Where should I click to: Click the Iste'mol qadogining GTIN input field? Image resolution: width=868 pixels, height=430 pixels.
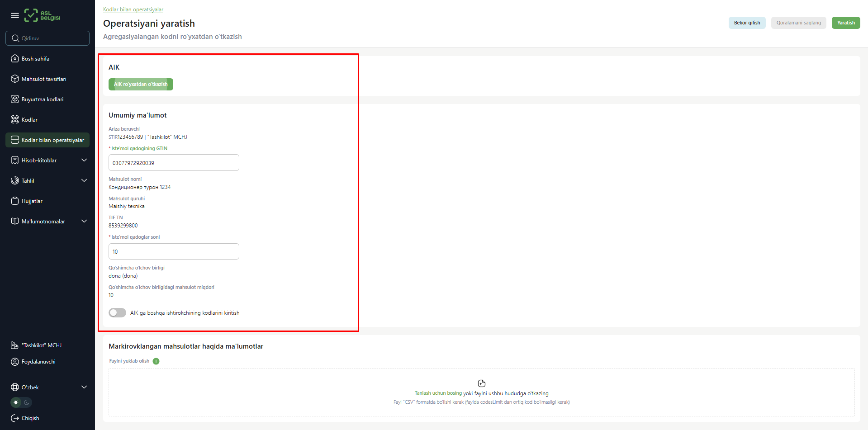(x=174, y=163)
